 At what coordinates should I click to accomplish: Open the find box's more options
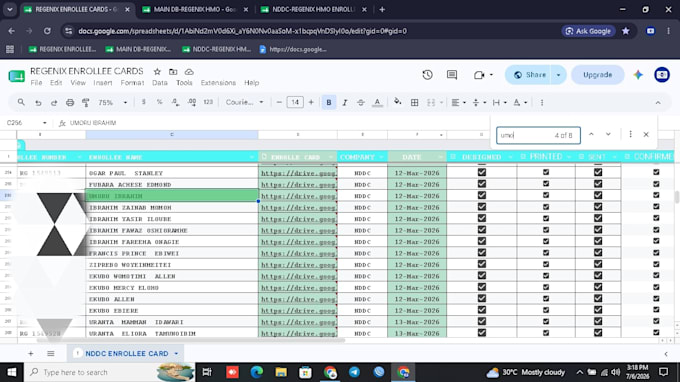pos(630,135)
